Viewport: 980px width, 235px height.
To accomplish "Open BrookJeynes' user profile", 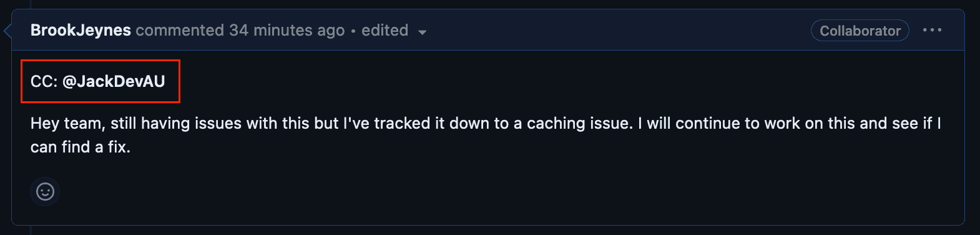I will click(x=81, y=30).
